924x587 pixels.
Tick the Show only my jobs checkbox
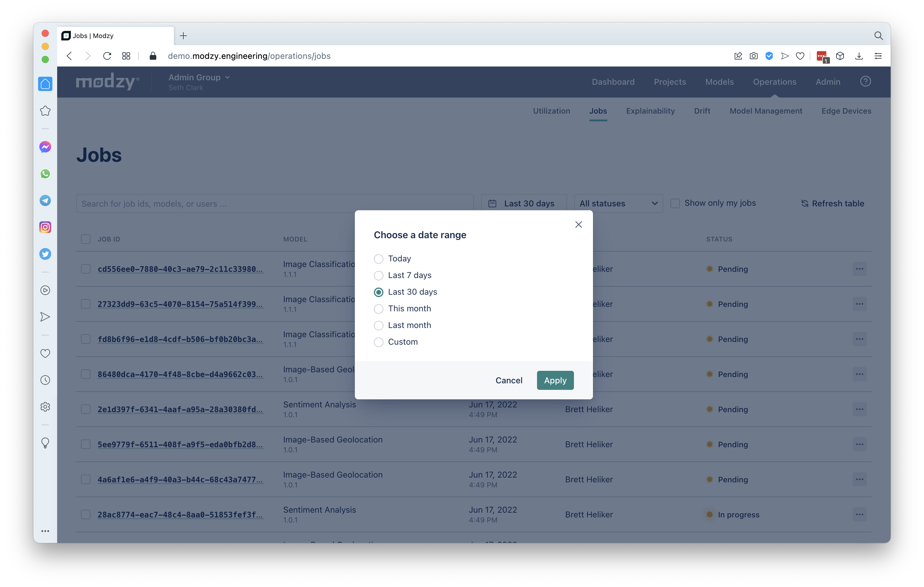pos(675,203)
